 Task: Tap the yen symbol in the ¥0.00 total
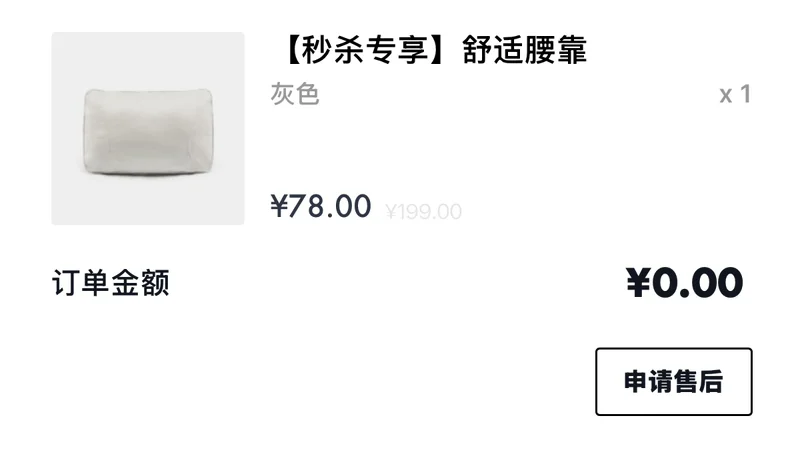638,282
